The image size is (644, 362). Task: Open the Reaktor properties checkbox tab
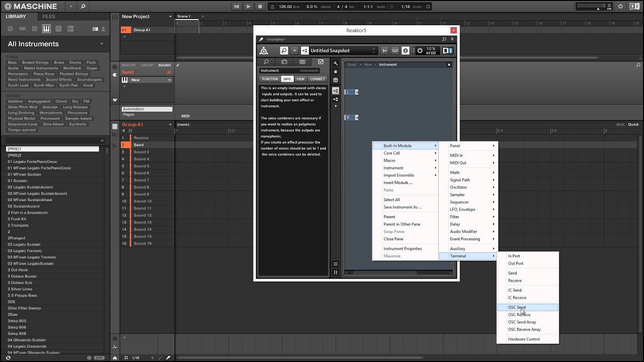[x=320, y=62]
